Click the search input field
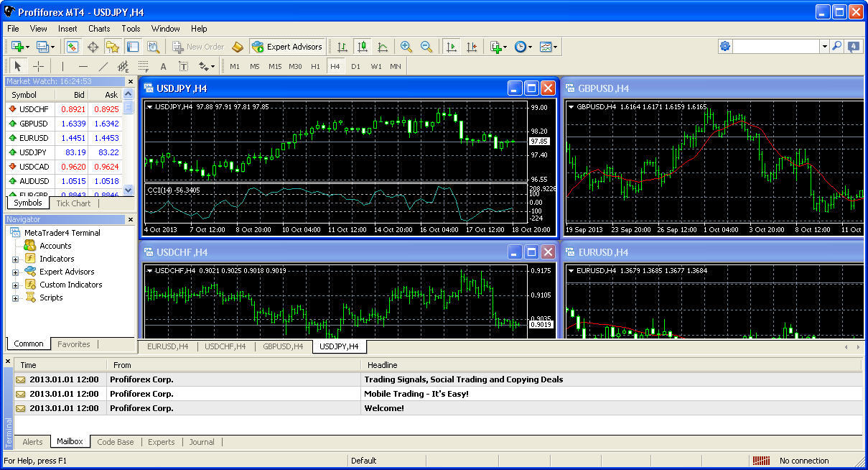Viewport: 868px width, 470px height. 776,47
